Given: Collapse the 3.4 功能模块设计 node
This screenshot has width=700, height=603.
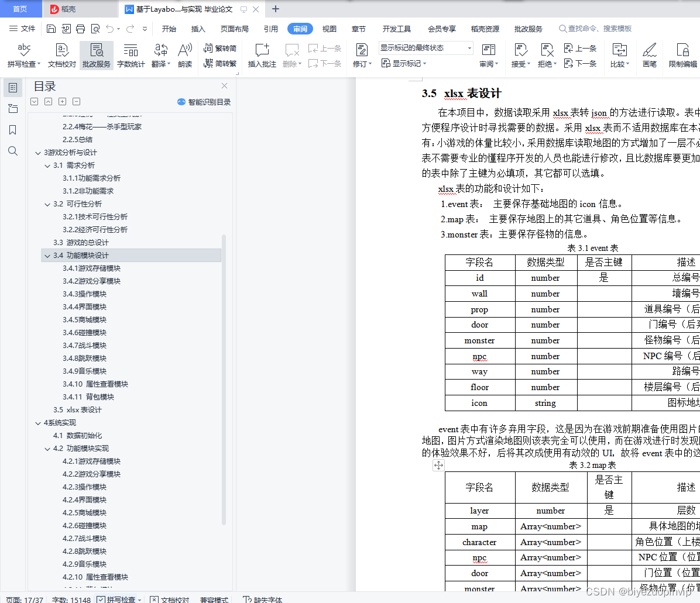Looking at the screenshot, I should (47, 256).
